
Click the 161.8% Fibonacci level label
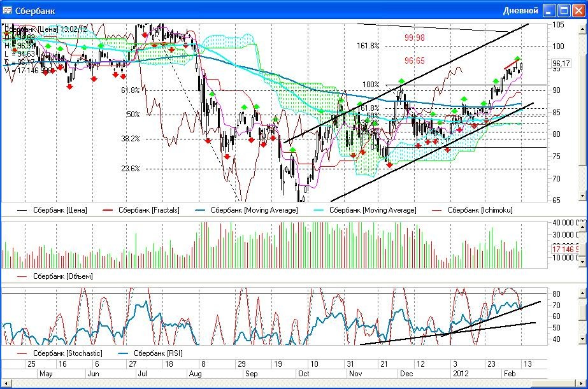click(368, 46)
